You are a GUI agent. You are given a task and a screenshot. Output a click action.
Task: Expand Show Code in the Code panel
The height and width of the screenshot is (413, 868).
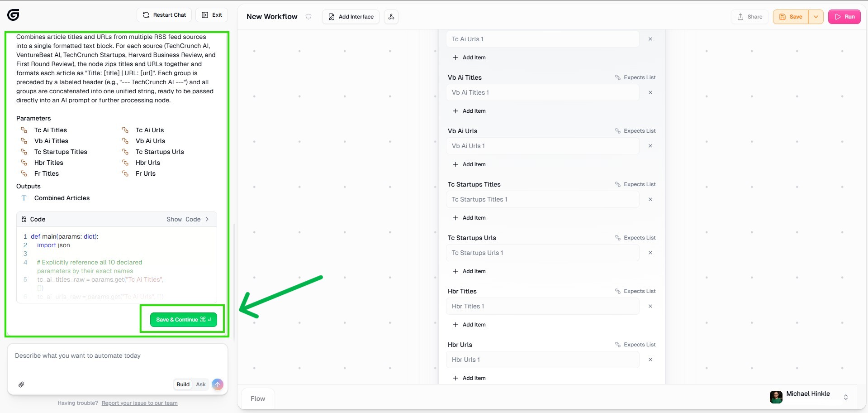point(187,219)
